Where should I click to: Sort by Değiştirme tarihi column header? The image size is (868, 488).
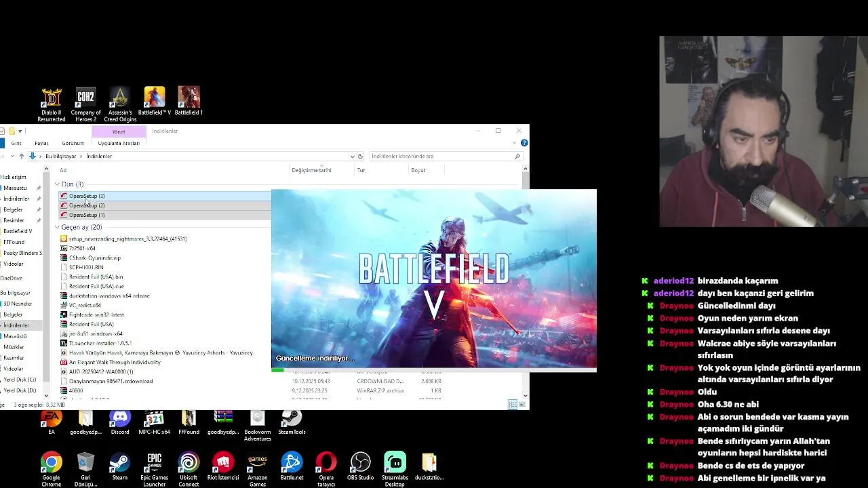pyautogui.click(x=312, y=170)
